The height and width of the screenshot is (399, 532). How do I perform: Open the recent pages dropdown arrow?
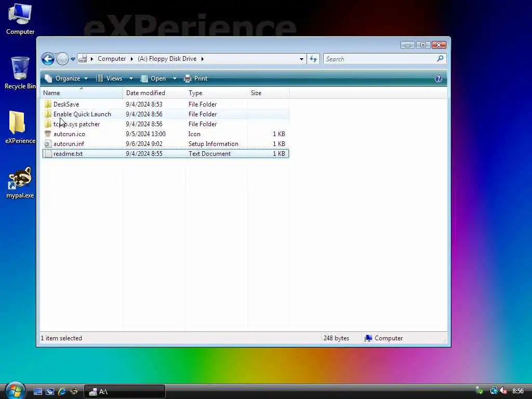[x=73, y=59]
